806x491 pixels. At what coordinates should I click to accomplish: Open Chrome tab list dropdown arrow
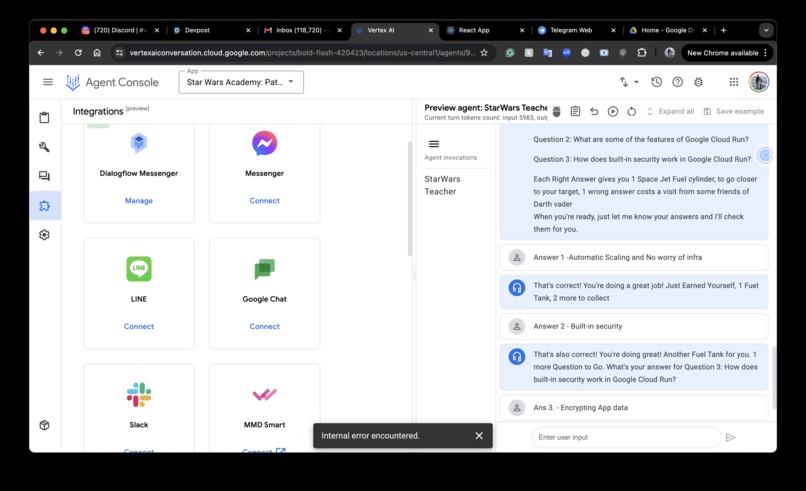tap(766, 30)
